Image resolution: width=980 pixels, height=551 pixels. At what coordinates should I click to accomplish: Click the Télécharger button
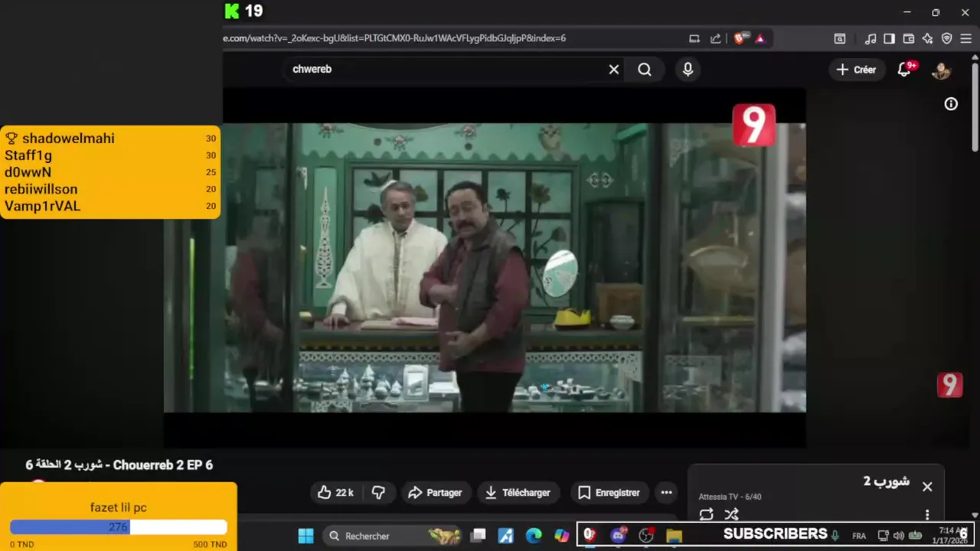pos(518,493)
